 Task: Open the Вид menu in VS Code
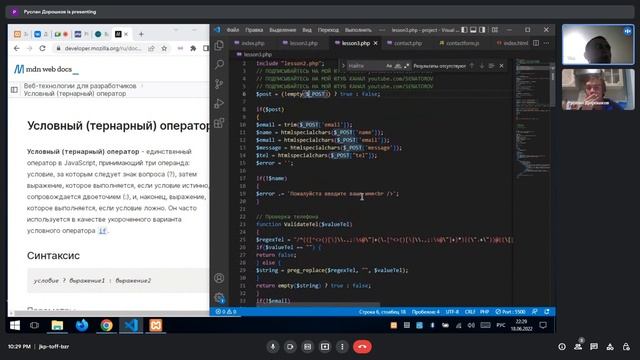tap(307, 30)
